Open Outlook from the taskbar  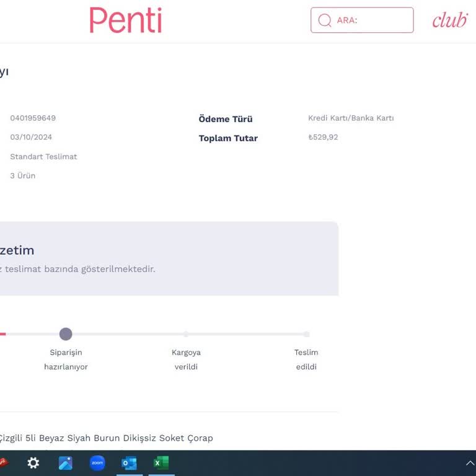(130, 463)
